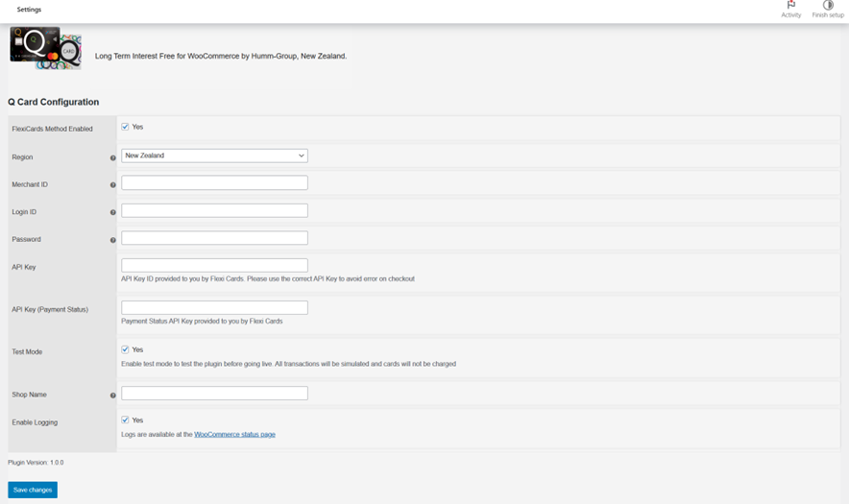
Task: Focus the API Key (Payment Status) field
Action: [214, 307]
